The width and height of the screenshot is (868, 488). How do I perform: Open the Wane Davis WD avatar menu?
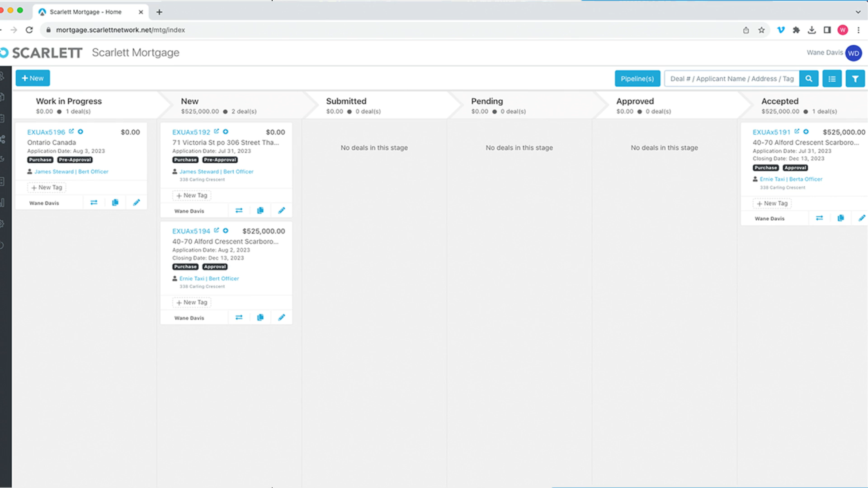(x=853, y=53)
